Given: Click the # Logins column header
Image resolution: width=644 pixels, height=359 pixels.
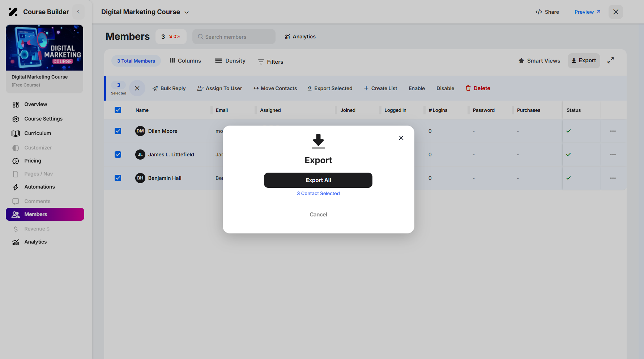Looking at the screenshot, I should [x=438, y=110].
